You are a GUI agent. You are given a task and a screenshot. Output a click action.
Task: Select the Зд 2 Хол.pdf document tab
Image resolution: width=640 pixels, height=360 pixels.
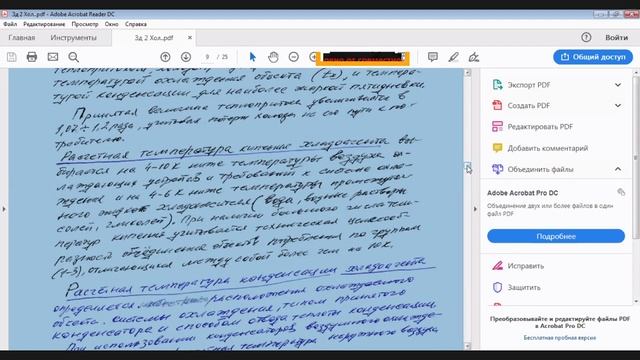click(154, 38)
